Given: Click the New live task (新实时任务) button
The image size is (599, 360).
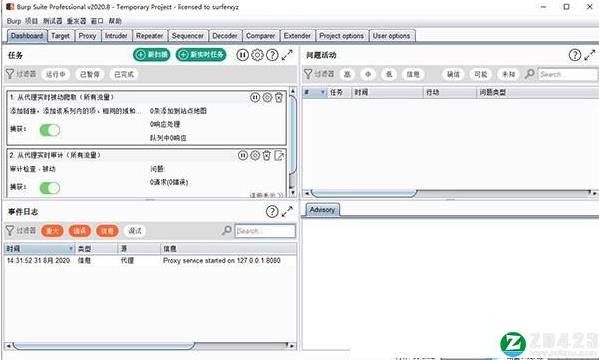Looking at the screenshot, I should 201,55.
